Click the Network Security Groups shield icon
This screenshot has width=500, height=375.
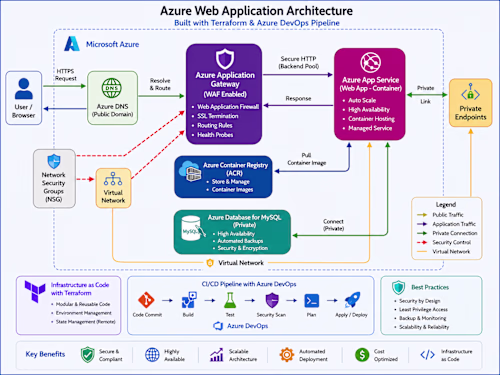pyautogui.click(x=54, y=161)
